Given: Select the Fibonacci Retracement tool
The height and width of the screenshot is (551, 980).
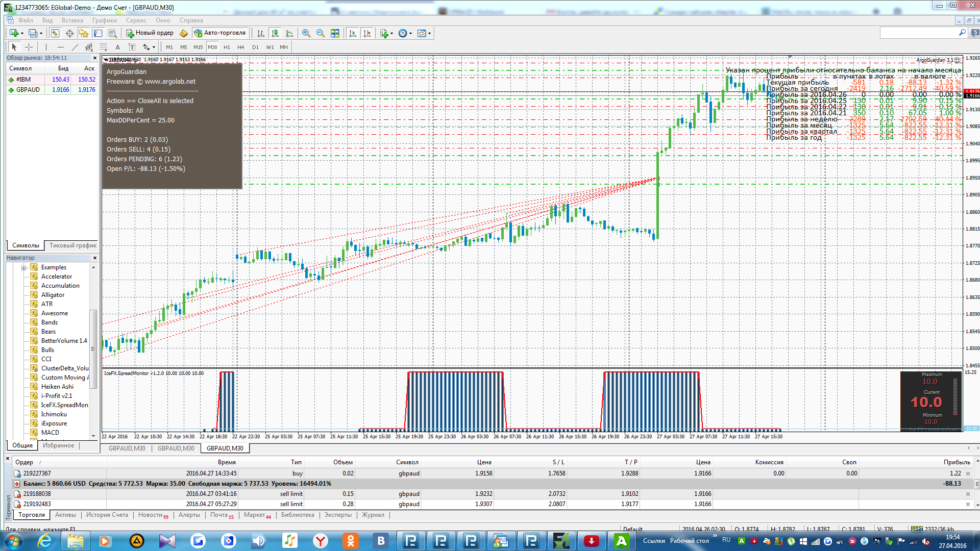Looking at the screenshot, I should point(103,47).
